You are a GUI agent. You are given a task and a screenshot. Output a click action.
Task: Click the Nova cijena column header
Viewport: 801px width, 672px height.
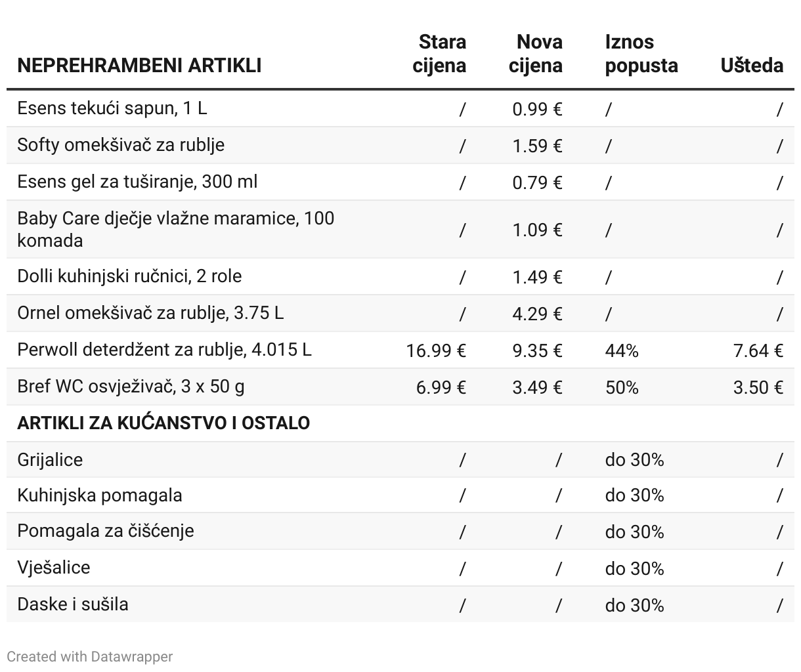(536, 54)
